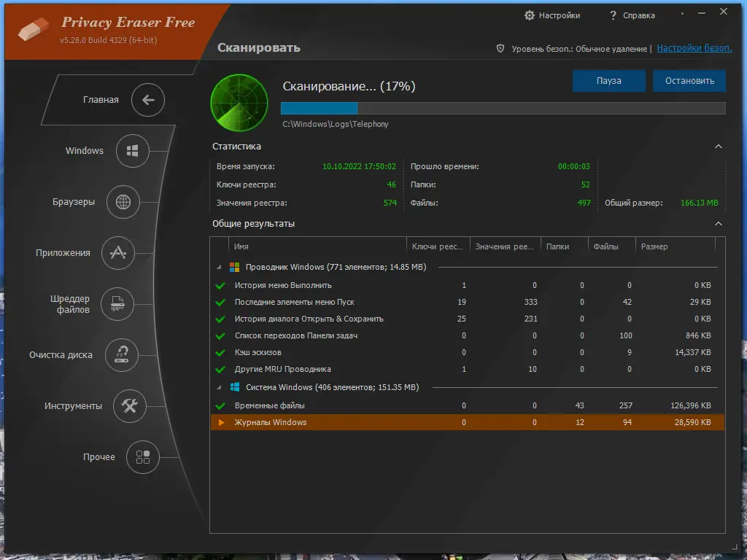
Task: Select Приложения label in sidebar
Action: (63, 253)
